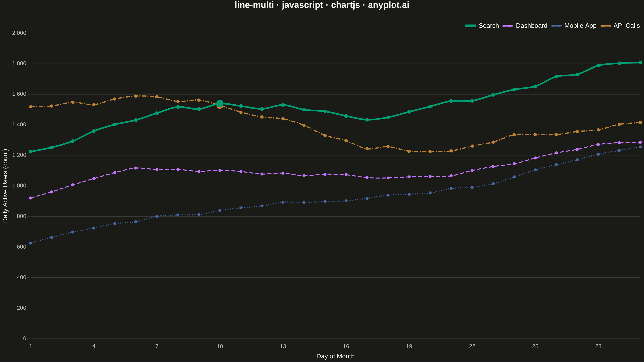Click Dashboard data point at day 16
The width and height of the screenshot is (644, 362).
point(346,175)
